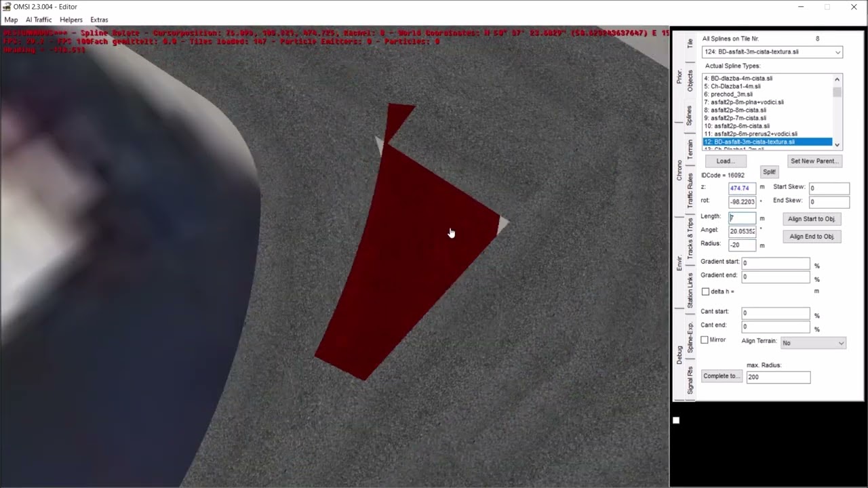The width and height of the screenshot is (868, 488).
Task: Switch to the Envir. tab
Action: point(679,263)
